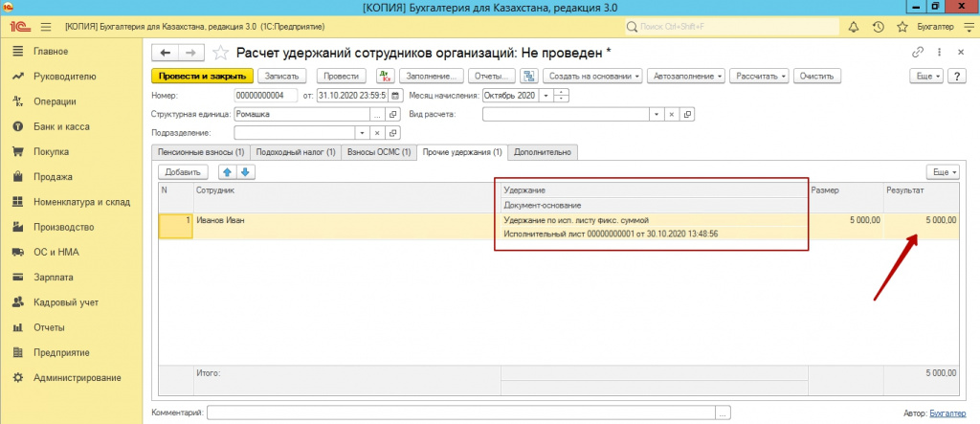Open calendar picker for document date
980x424 pixels.
(395, 96)
